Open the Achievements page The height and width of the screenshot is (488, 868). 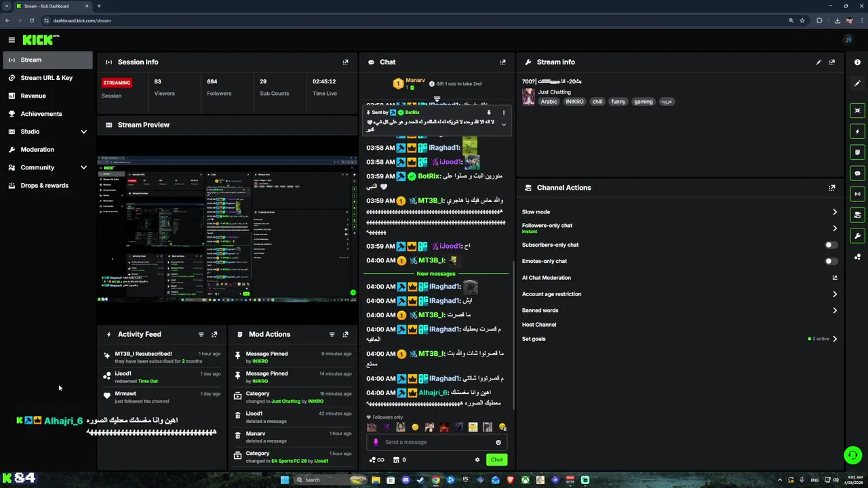[x=47, y=114]
